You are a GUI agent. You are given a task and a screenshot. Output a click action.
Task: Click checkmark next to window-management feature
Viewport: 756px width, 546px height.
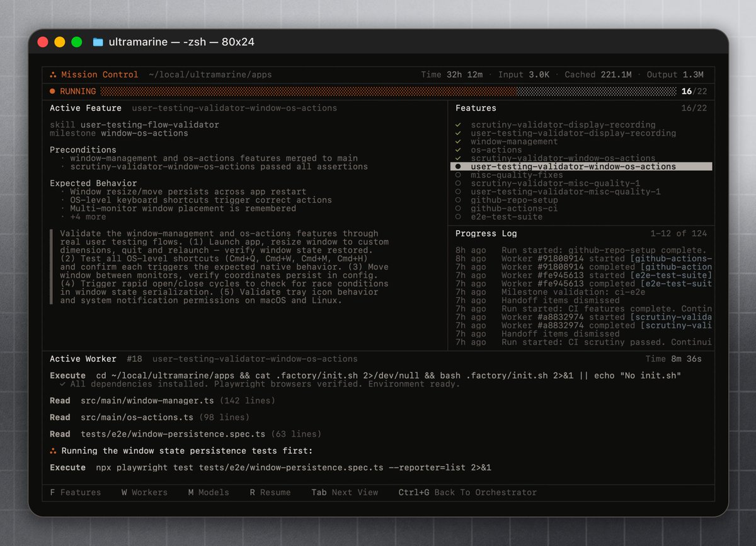coord(458,142)
